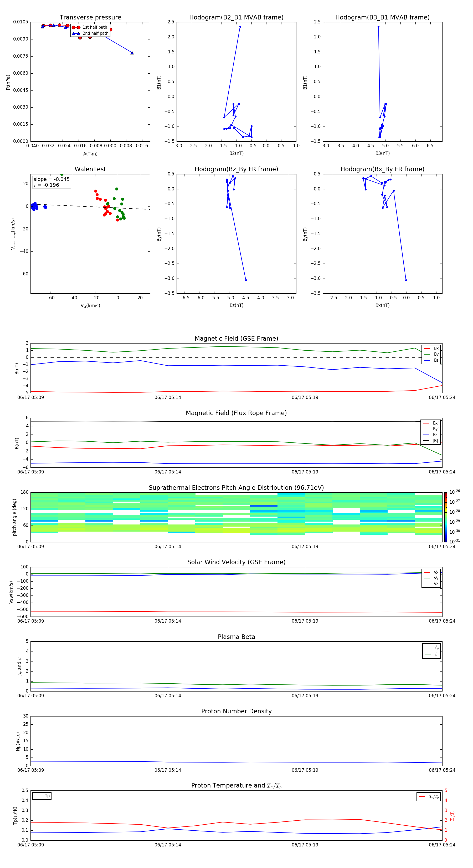Click Bx' legend entry in Flux Rope plot

[x=431, y=423]
